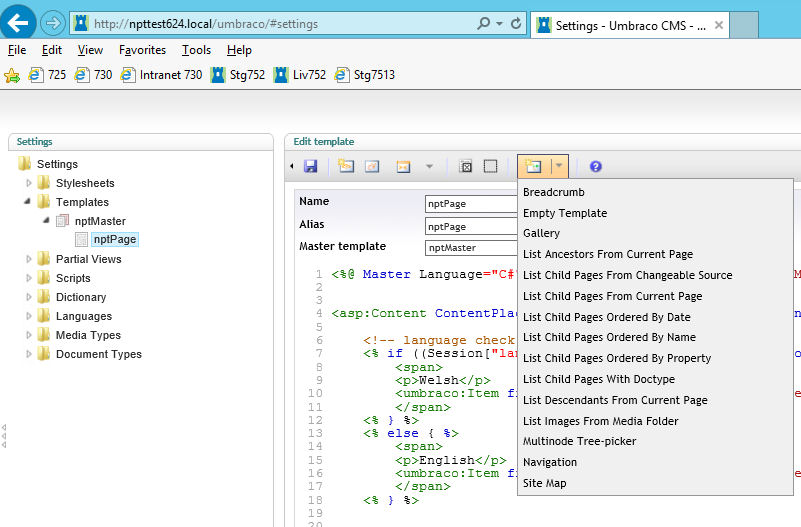
Task: Click the Insert content area icon
Action: [x=490, y=166]
